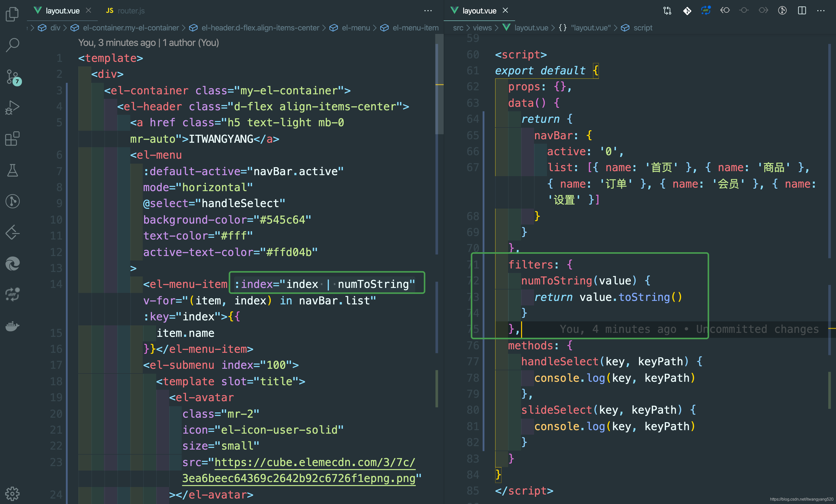The image size is (836, 504).
Task: Open the Manage settings gear
Action: click(12, 494)
